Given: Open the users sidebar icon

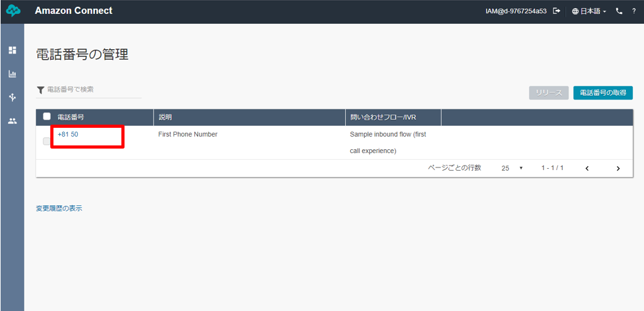Looking at the screenshot, I should [13, 121].
